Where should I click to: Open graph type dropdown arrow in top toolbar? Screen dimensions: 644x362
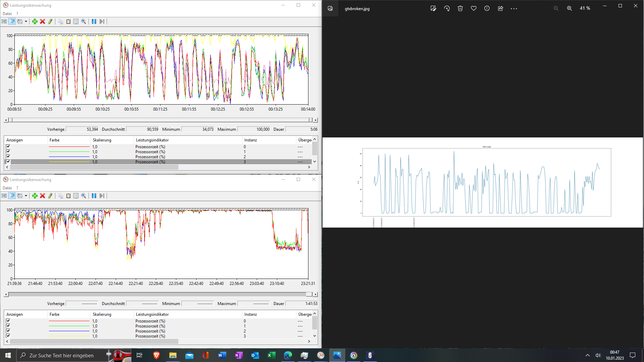click(26, 21)
